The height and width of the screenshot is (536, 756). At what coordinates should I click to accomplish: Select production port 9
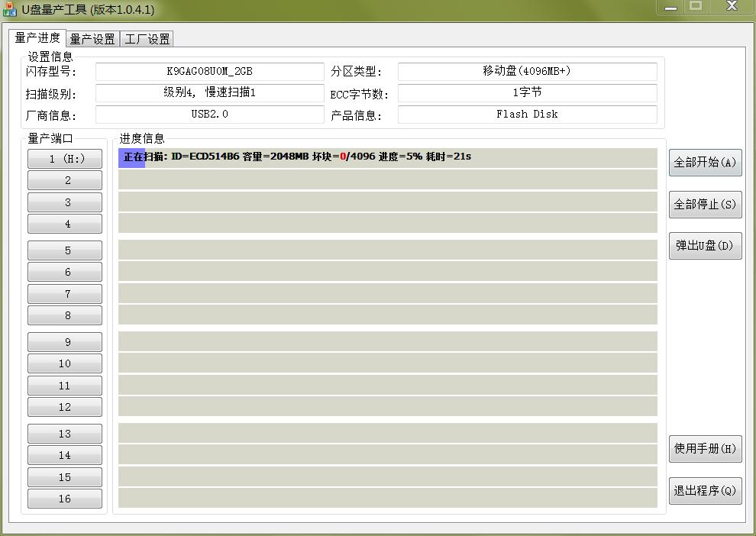point(64,341)
